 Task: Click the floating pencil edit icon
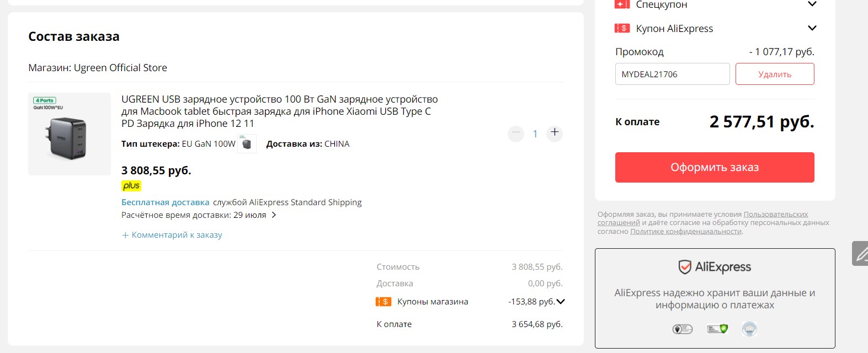(x=860, y=254)
